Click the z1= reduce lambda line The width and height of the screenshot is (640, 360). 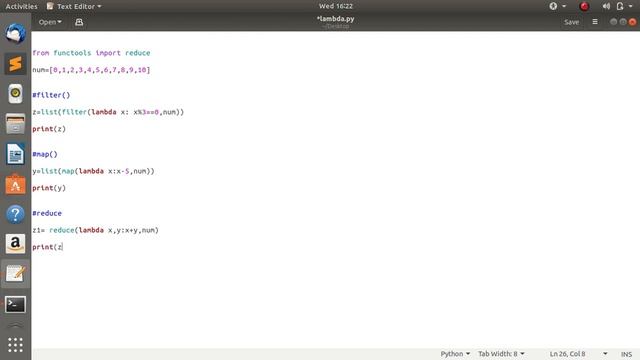point(96,230)
